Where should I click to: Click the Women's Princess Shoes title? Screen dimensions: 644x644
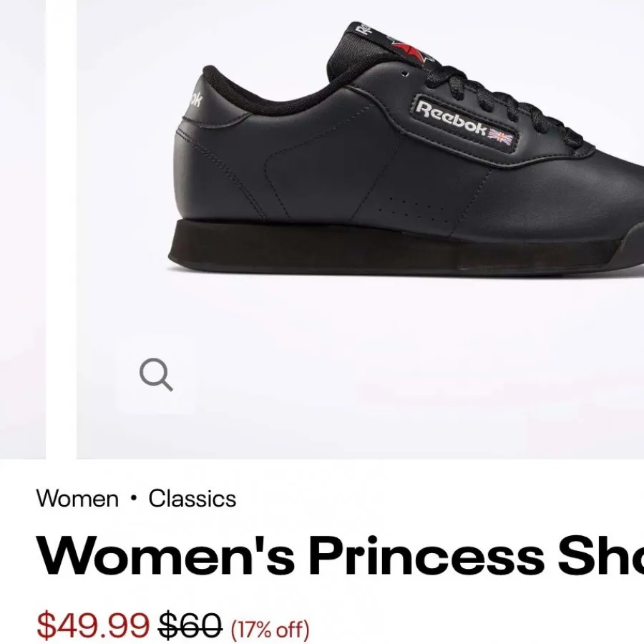pos(340,556)
